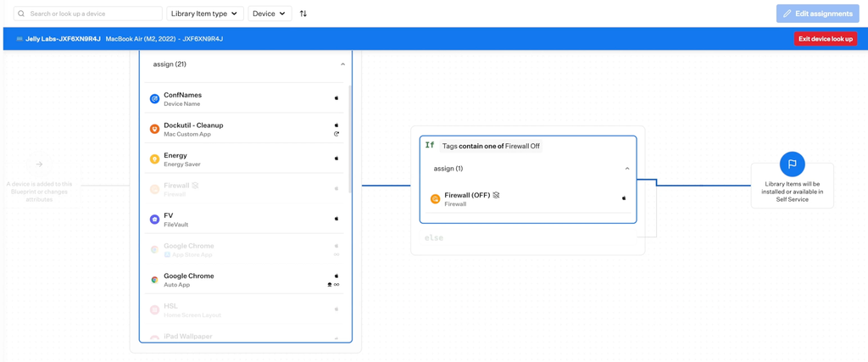Click the 'Tags contain one of Firewall Off' rule
Image resolution: width=868 pixels, height=362 pixels.
[x=491, y=147]
